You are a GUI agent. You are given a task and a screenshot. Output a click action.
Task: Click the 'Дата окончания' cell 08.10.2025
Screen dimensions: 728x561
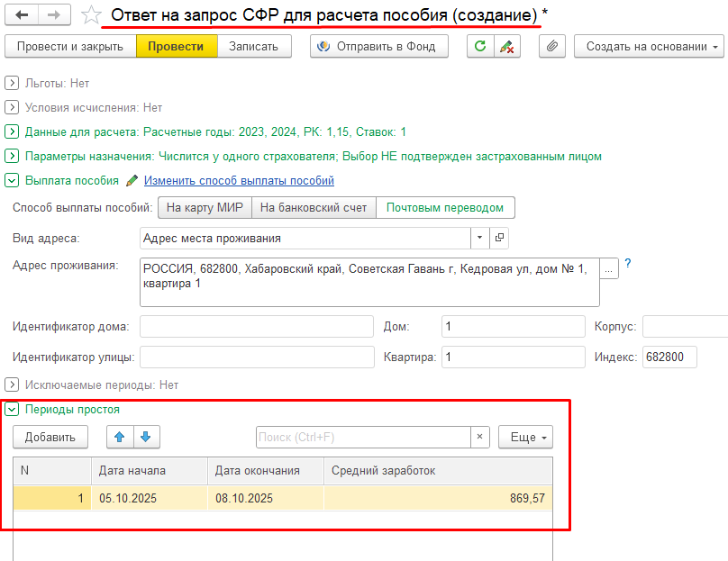point(266,498)
